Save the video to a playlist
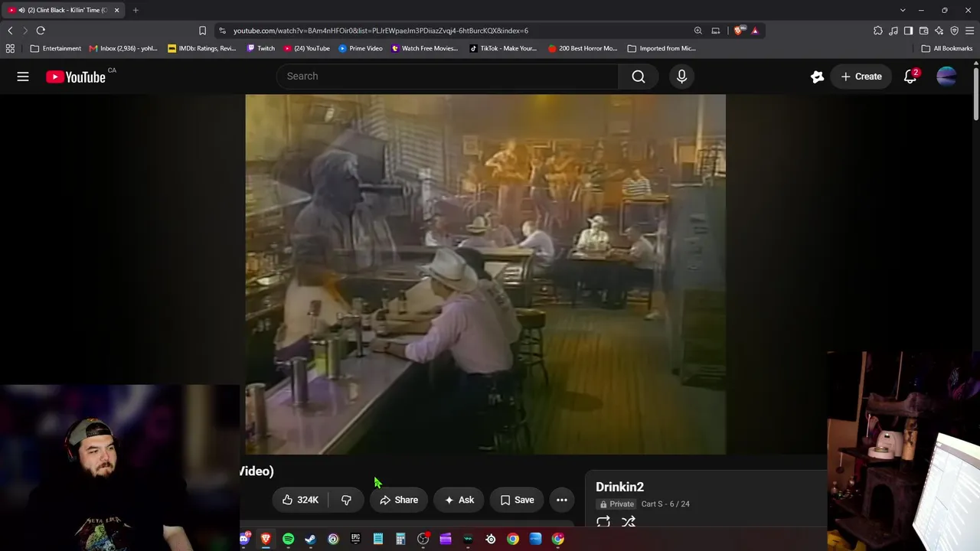980x551 pixels. tap(517, 500)
